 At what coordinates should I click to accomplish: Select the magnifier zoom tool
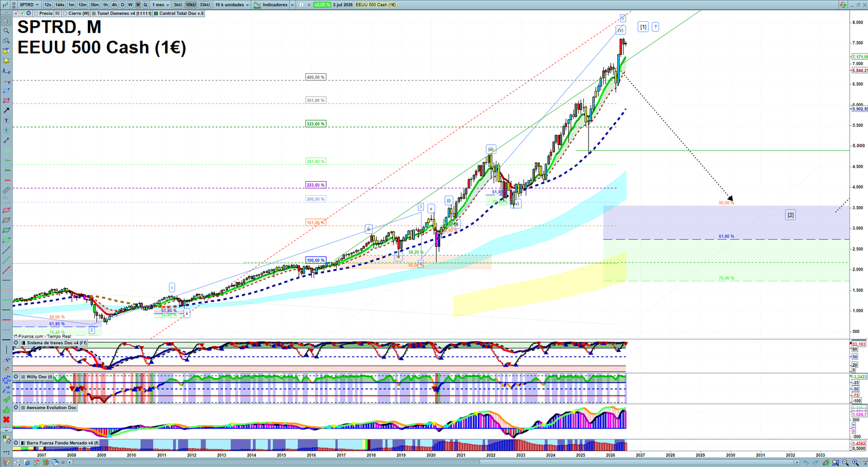7,30
